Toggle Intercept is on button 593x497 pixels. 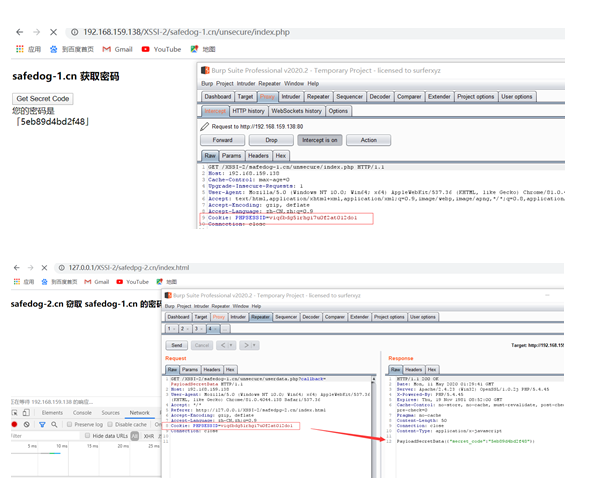pos(320,140)
